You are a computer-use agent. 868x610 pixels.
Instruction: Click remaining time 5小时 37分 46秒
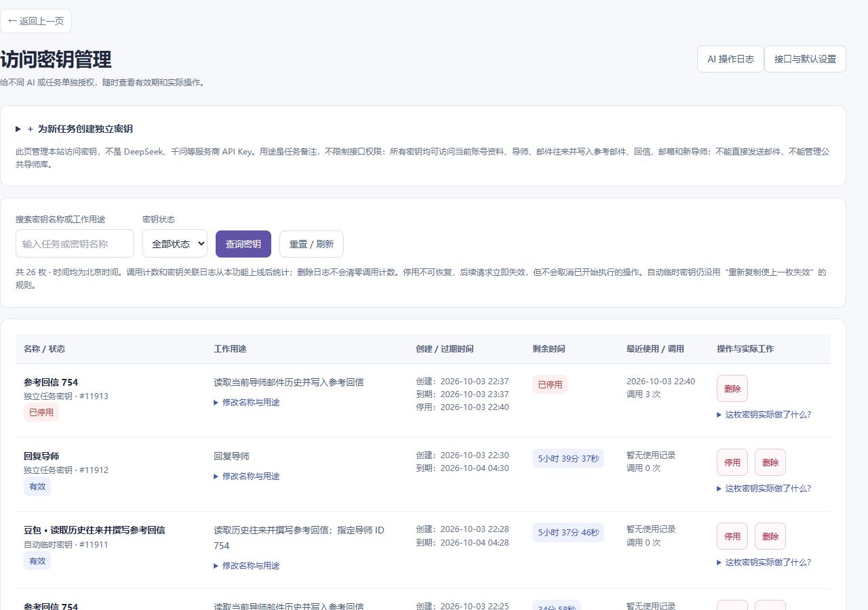568,532
